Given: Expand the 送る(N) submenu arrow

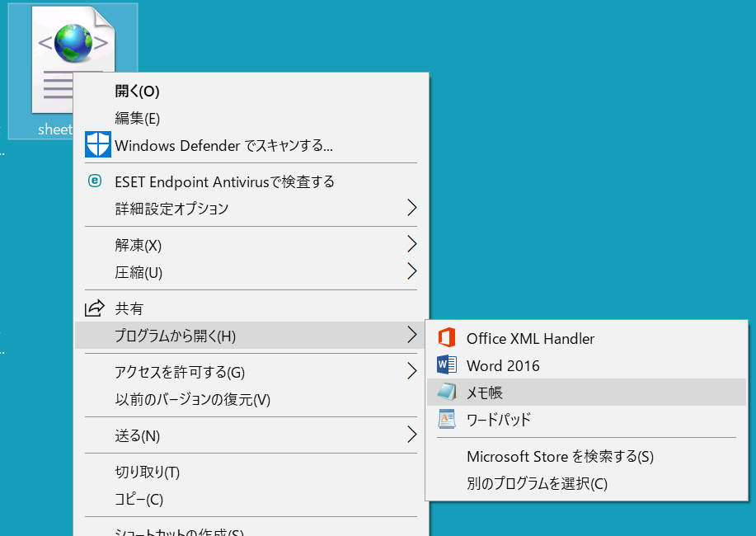Looking at the screenshot, I should point(411,435).
